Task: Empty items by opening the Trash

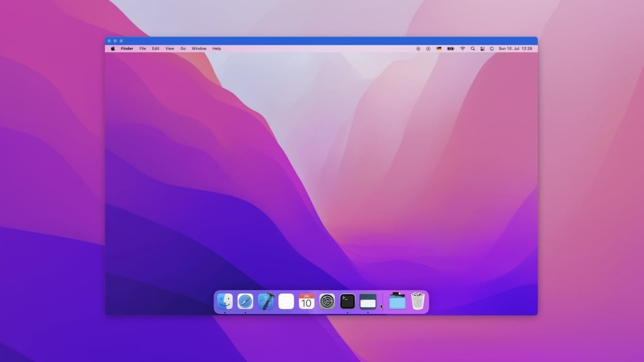Action: tap(417, 301)
